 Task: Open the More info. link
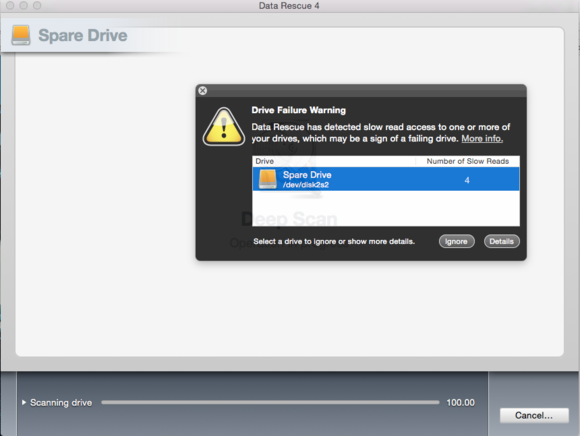pos(482,139)
